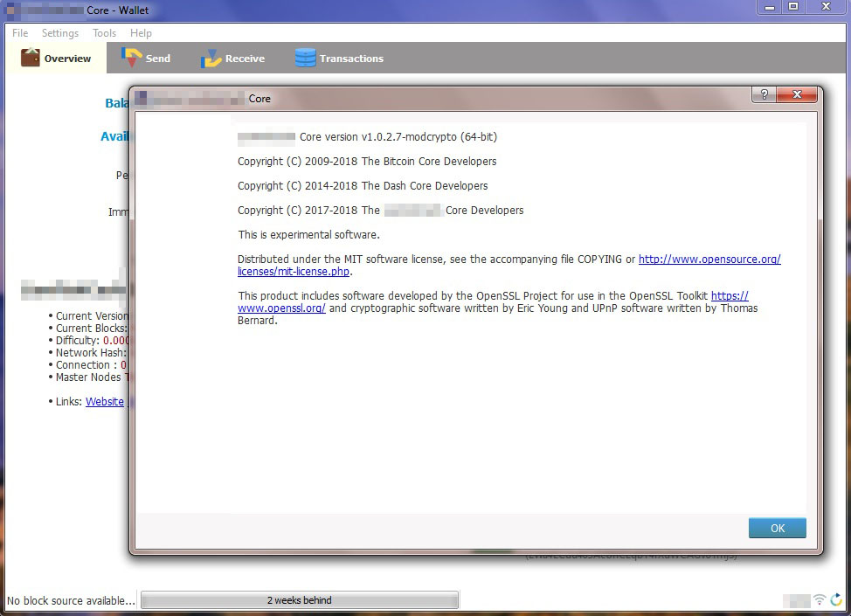
Task: Click the network connection signal icon
Action: pos(819,599)
